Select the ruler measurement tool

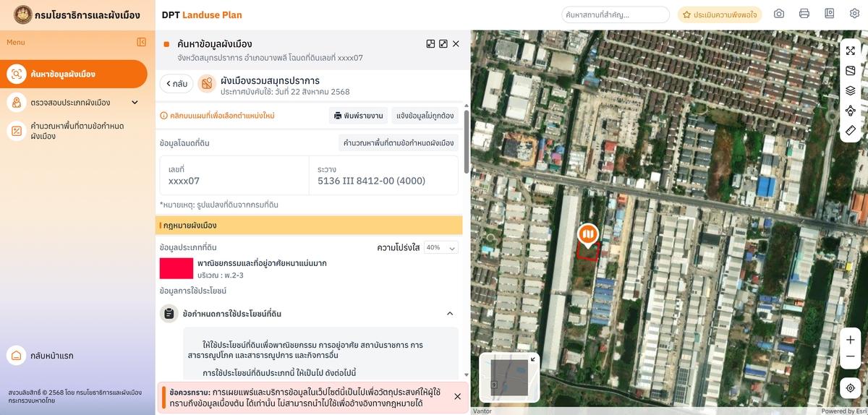click(x=851, y=131)
